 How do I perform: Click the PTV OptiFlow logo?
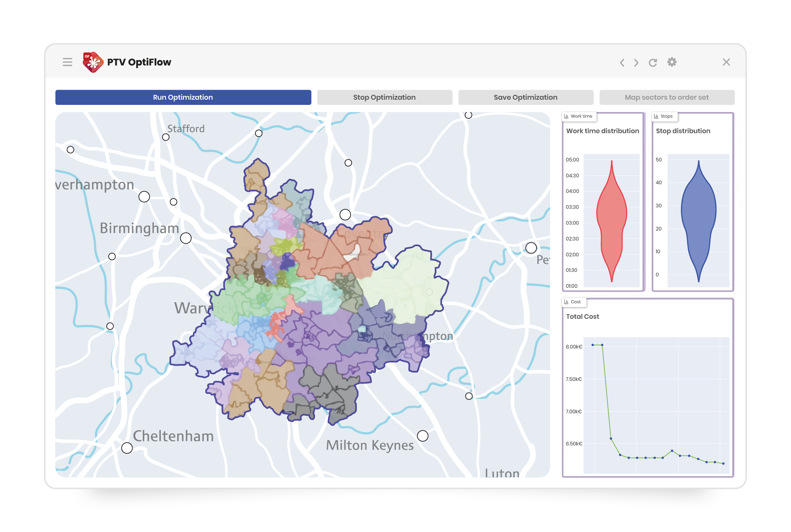pos(93,62)
